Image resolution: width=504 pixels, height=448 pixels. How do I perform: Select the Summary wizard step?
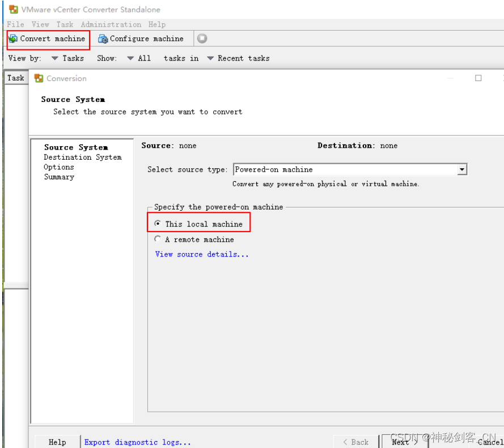pos(59,177)
